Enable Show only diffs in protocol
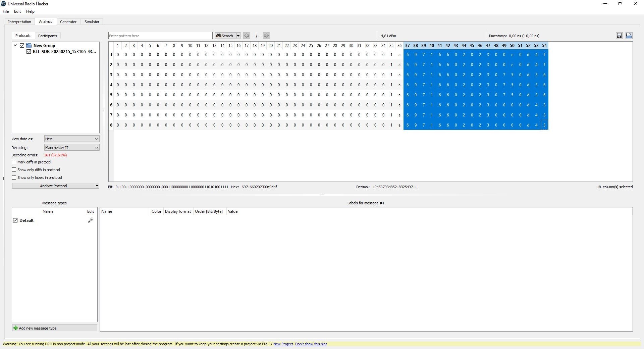 (x=14, y=170)
